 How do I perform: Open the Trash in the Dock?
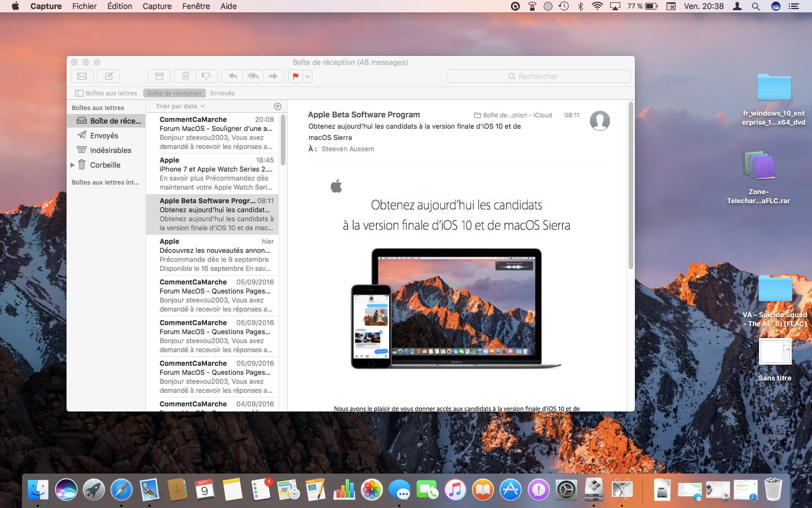(773, 489)
